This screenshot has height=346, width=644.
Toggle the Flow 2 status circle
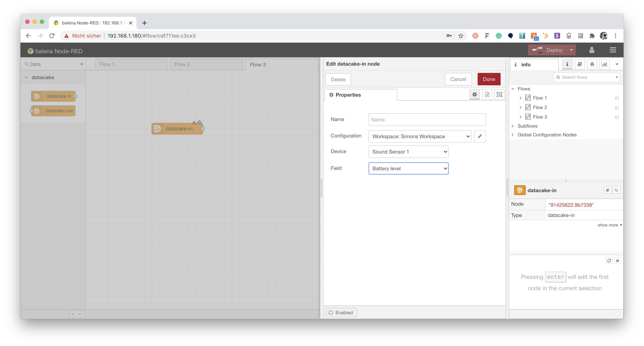pyautogui.click(x=617, y=108)
